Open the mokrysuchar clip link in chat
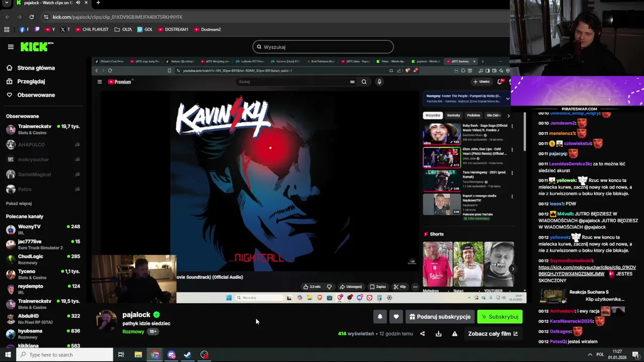The height and width of the screenshot is (362, 644). tap(586, 270)
